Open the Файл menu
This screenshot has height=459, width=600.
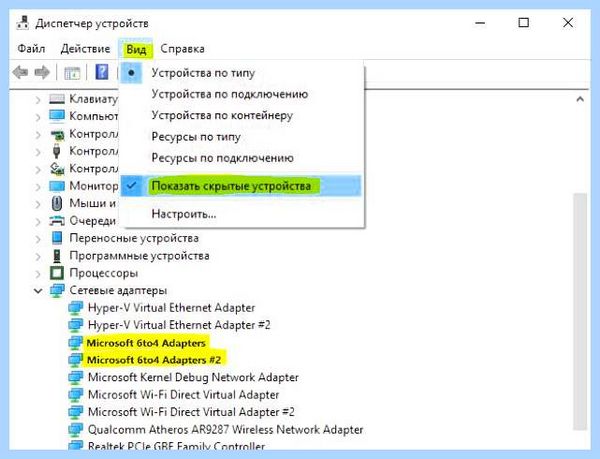[x=31, y=49]
